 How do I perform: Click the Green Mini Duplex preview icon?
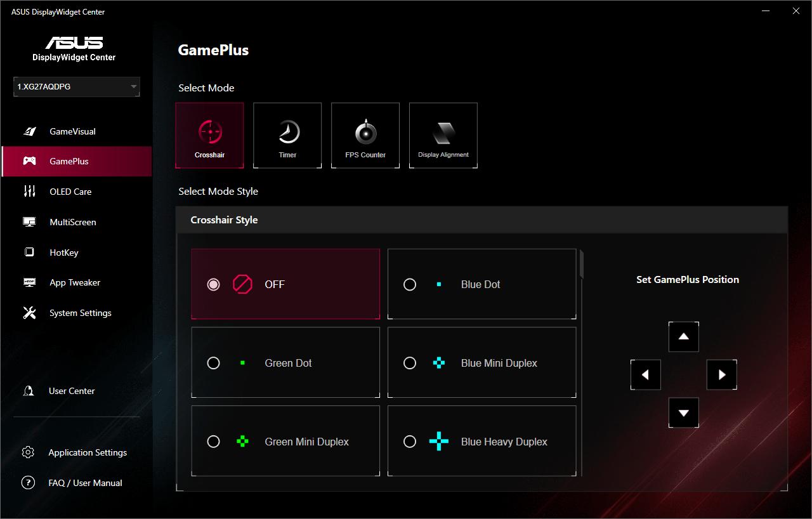[242, 442]
